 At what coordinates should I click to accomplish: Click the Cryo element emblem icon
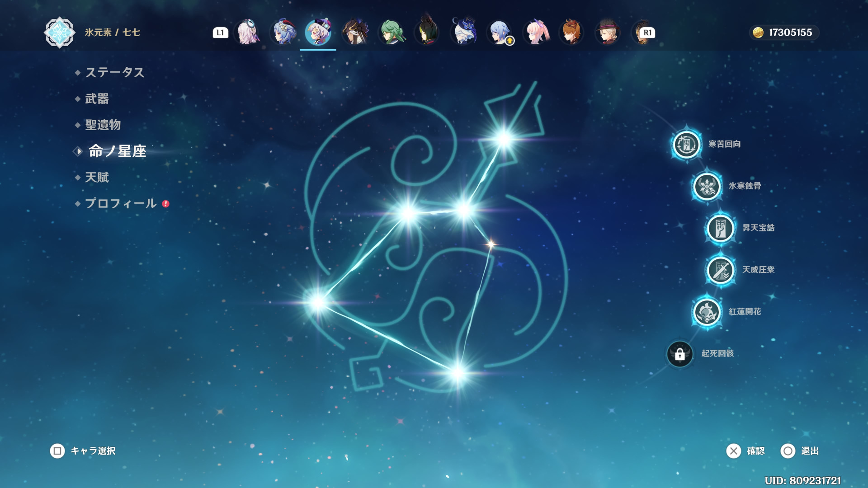60,33
